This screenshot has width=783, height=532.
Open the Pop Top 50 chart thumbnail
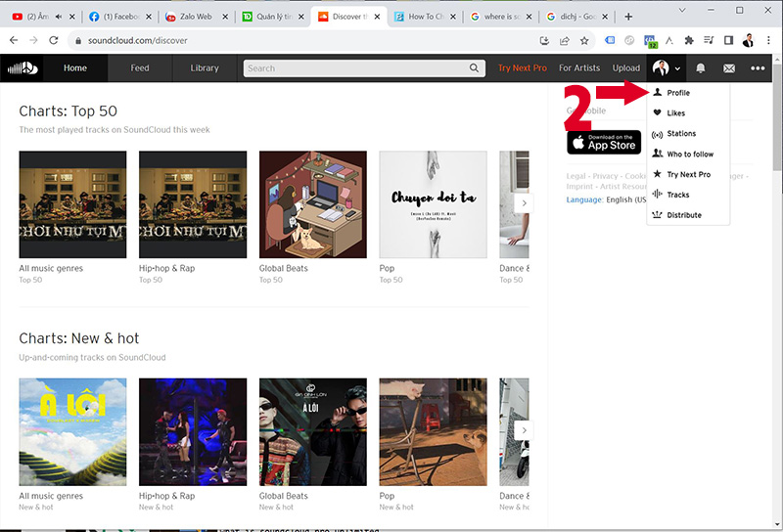click(x=433, y=204)
